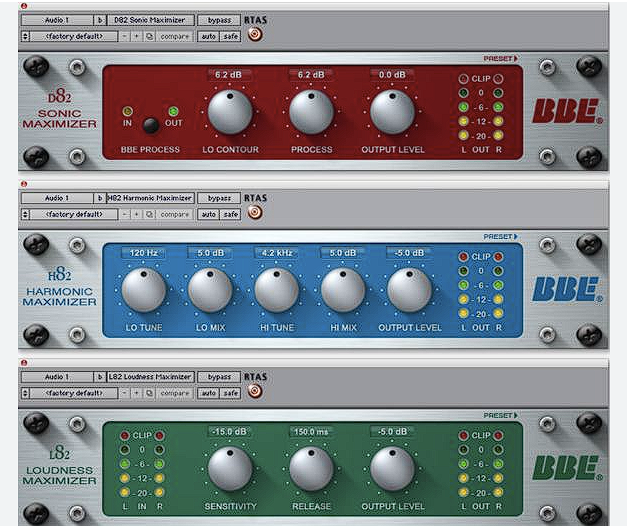Click the left CLIP LED on Loudness Maximizer input meter
Image resolution: width=627 pixels, height=526 pixels.
(125, 436)
